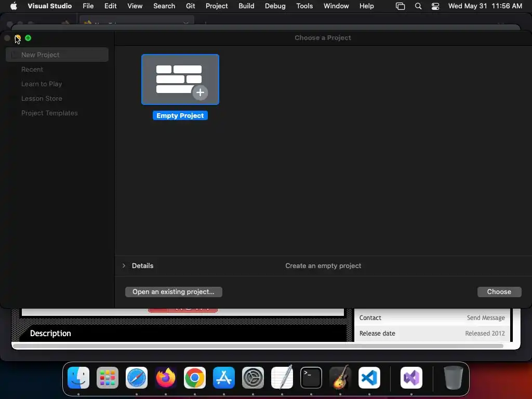Open Terminal from the Dock
This screenshot has width=532, height=399.
click(311, 378)
